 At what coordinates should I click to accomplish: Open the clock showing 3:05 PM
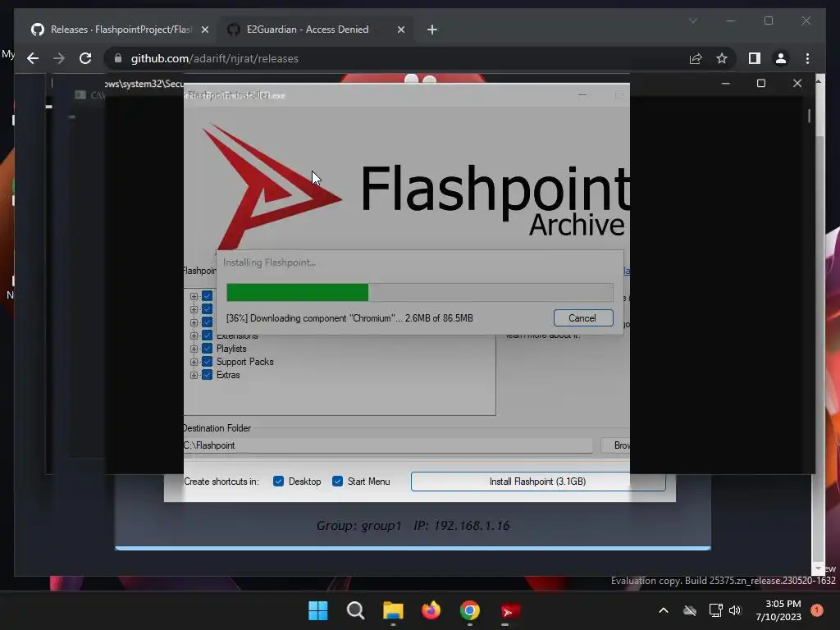click(778, 610)
